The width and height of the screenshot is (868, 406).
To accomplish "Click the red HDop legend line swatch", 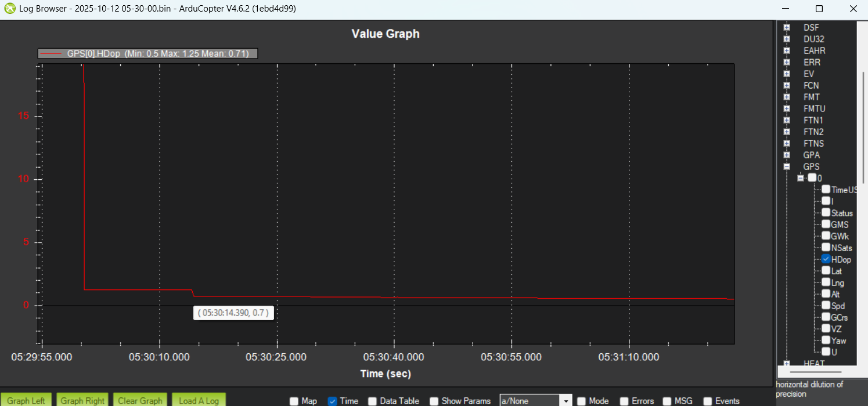I will (x=51, y=53).
